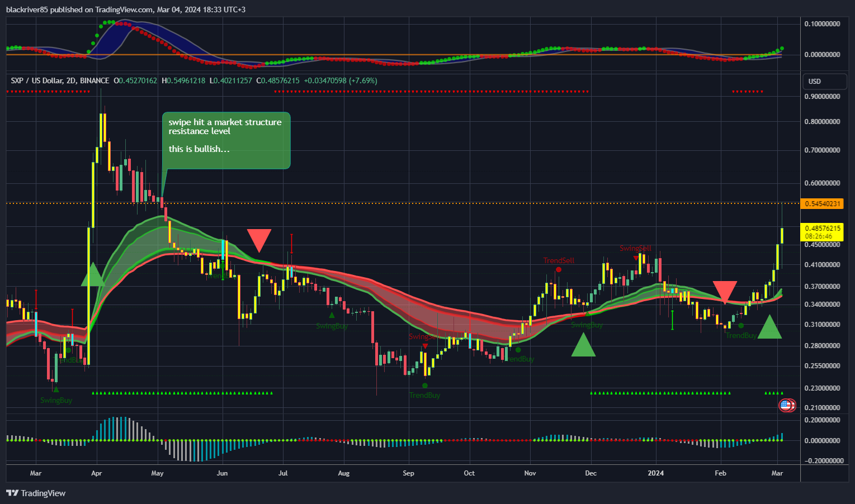The height and width of the screenshot is (504, 855).
Task: Click the 0.41000000 price axis label
Action: pyautogui.click(x=822, y=265)
